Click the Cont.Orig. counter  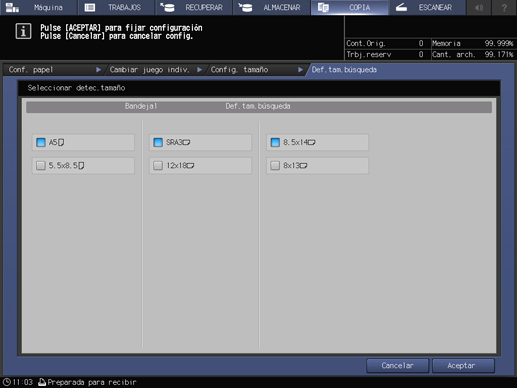click(x=385, y=43)
